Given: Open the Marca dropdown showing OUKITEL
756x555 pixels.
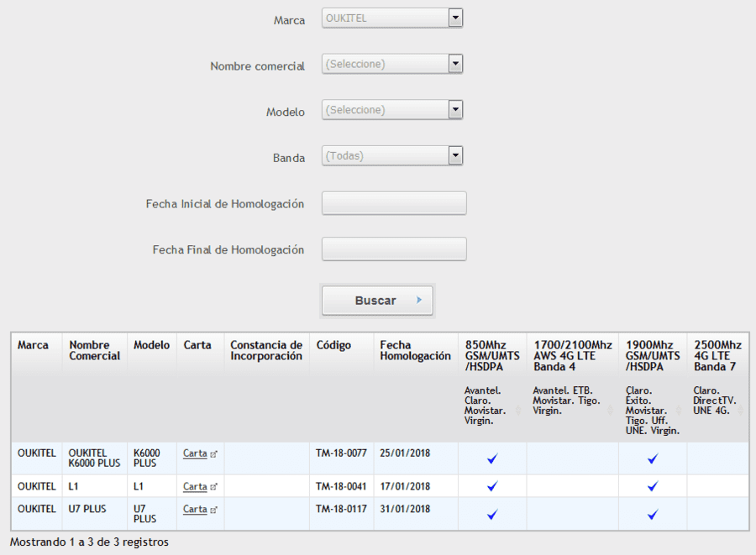Looking at the screenshot, I should (x=392, y=18).
